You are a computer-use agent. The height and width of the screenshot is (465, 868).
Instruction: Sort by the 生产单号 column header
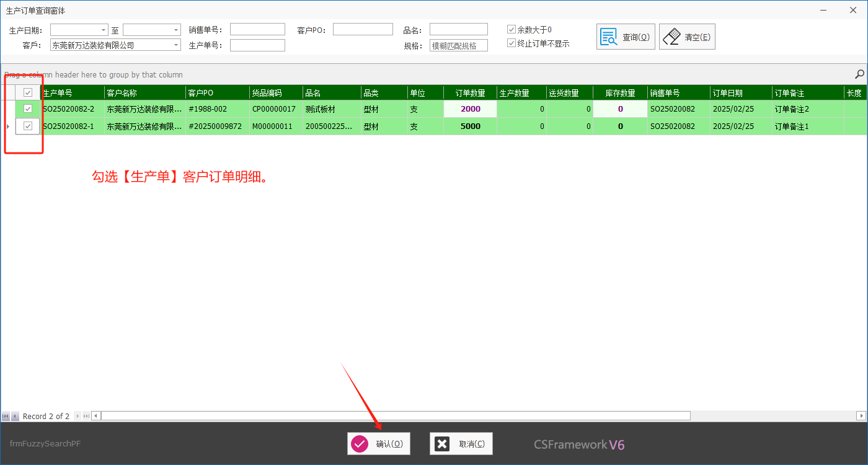[x=73, y=93]
